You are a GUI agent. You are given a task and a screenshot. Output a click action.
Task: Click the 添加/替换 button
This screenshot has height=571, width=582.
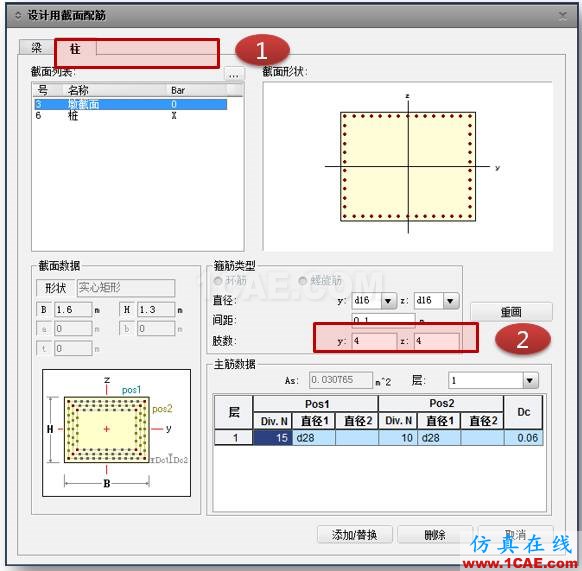(355, 535)
